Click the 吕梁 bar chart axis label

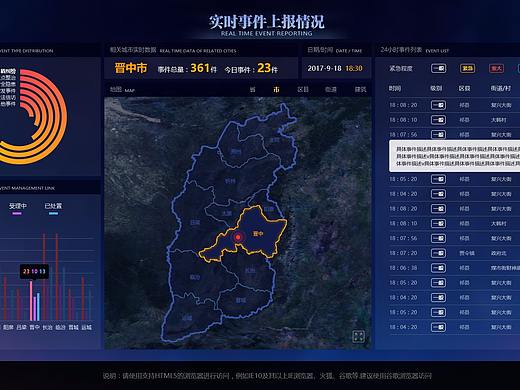click(21, 327)
